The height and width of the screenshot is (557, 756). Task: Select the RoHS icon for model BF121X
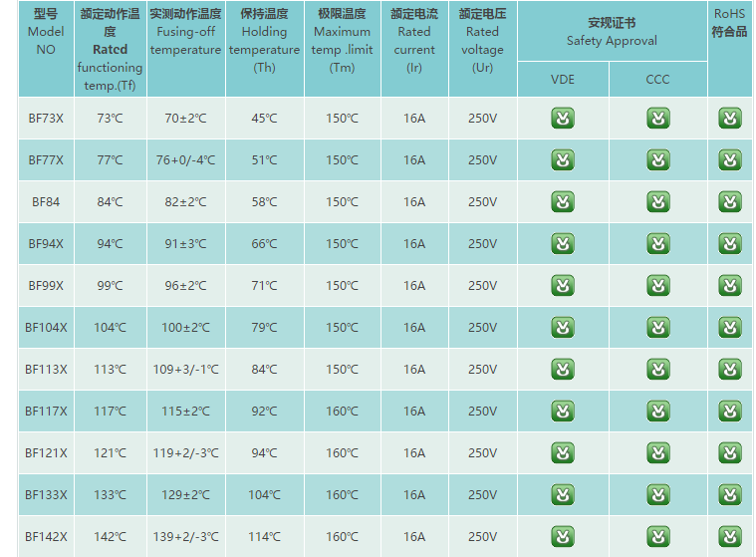tap(730, 453)
